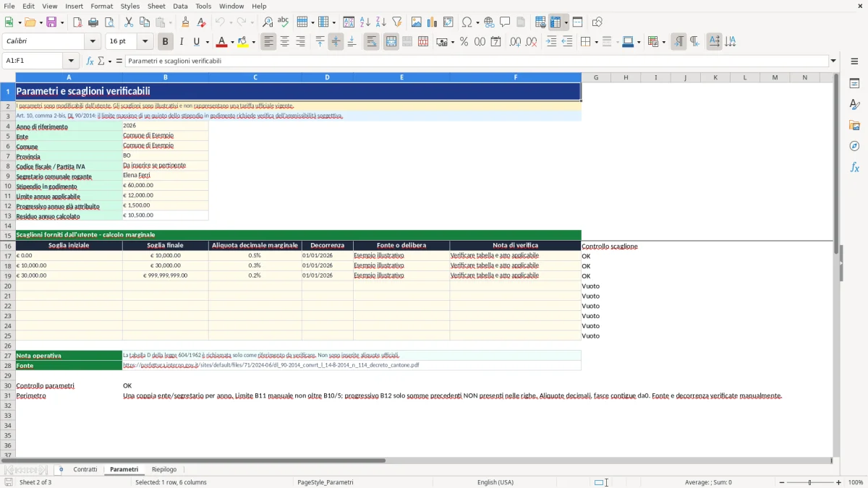
Task: Toggle italic formatting
Action: coord(181,42)
